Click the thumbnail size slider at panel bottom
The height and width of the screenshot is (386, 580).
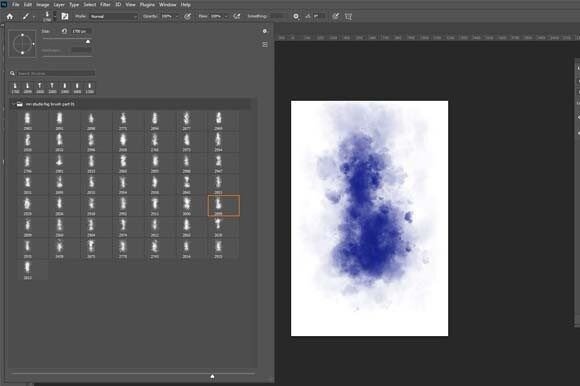point(212,376)
